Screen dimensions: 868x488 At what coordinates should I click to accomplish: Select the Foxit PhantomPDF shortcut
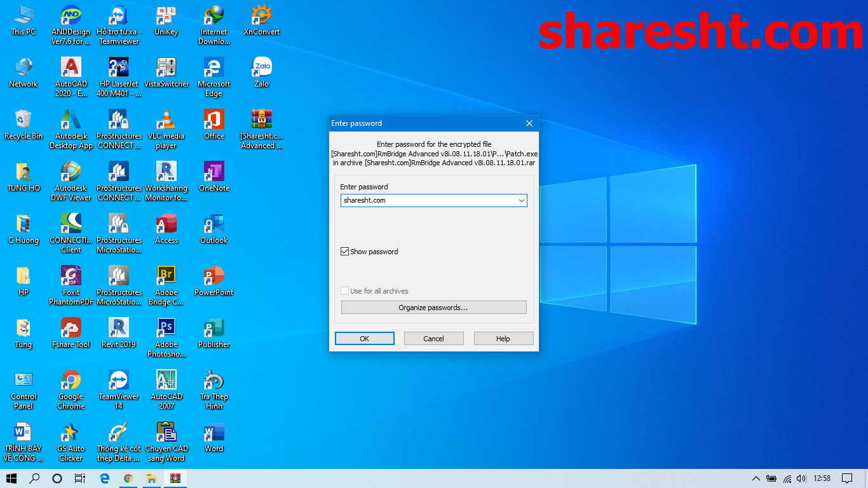pyautogui.click(x=71, y=285)
